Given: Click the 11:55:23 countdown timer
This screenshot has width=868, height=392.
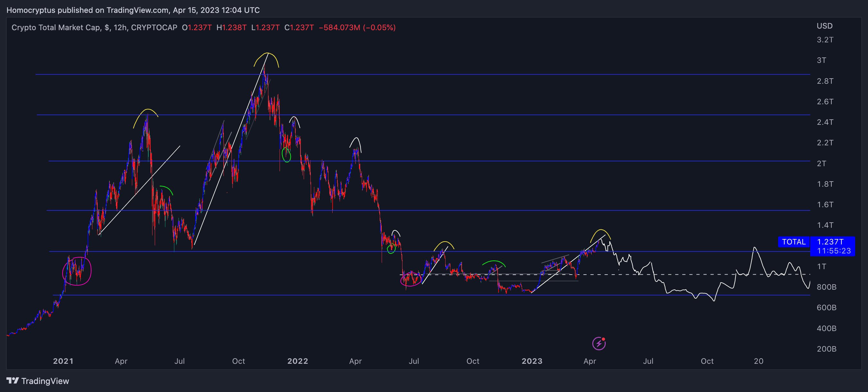Looking at the screenshot, I should point(834,251).
